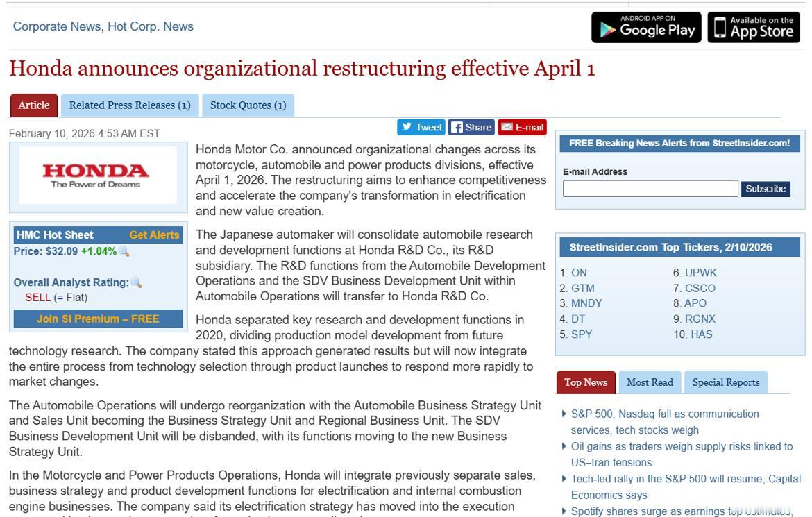The width and height of the screenshot is (812, 517).
Task: Open MNDY ticker link
Action: pyautogui.click(x=586, y=303)
